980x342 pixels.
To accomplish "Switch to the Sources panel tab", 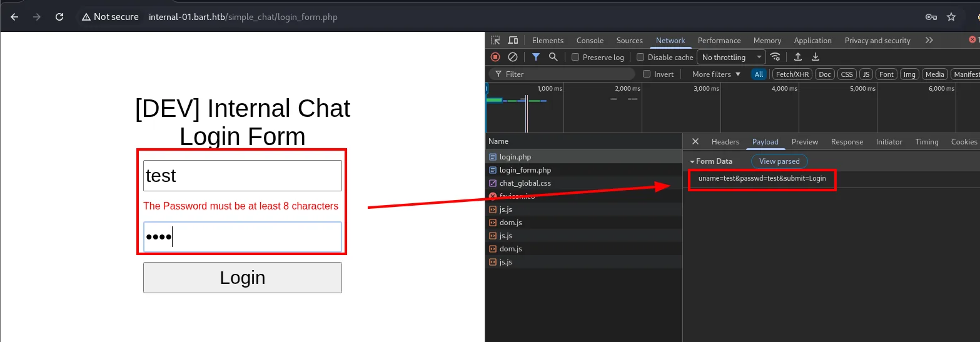I will click(x=630, y=40).
